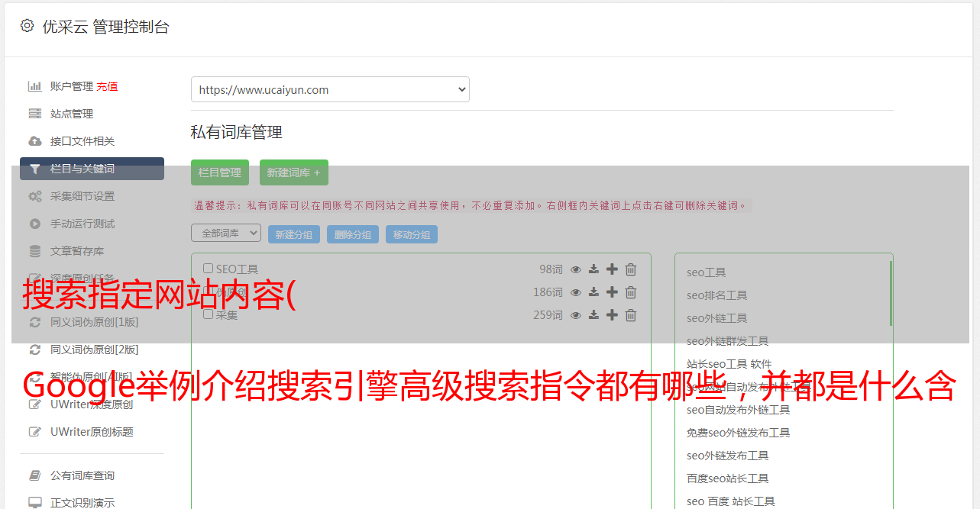The image size is (980, 509).
Task: Open 采集细节设置 in the sidebar
Action: tap(82, 196)
